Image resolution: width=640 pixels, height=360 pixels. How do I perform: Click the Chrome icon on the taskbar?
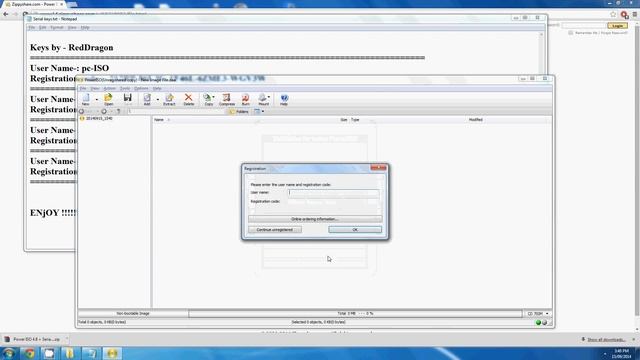pos(29,353)
